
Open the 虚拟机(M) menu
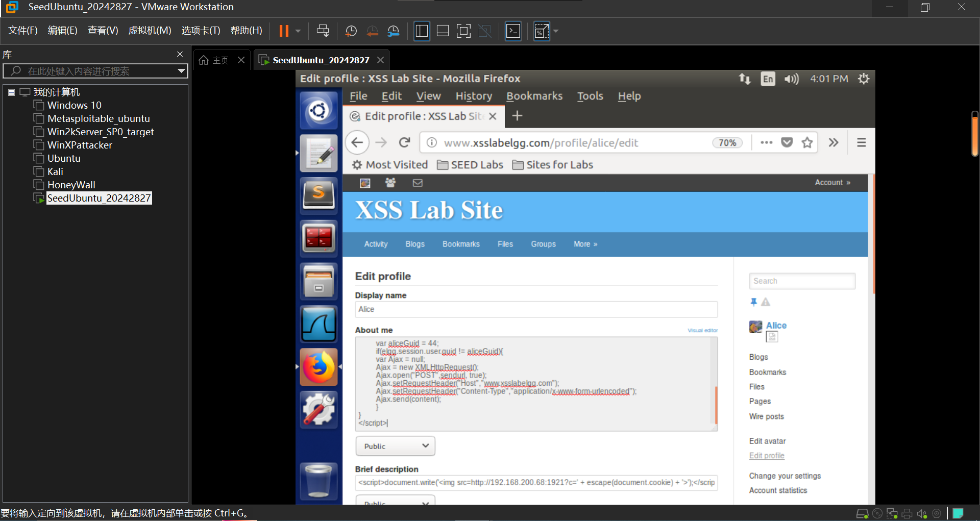pyautogui.click(x=150, y=31)
